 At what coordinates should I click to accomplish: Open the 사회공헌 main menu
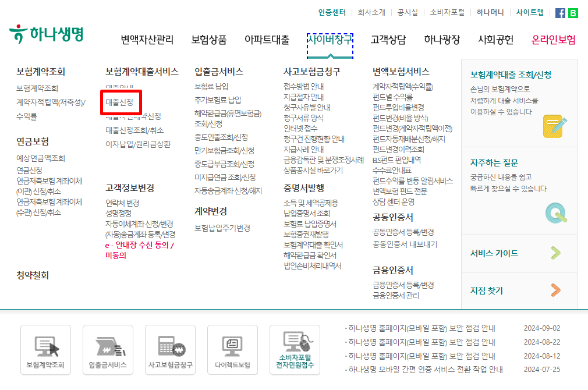(496, 40)
